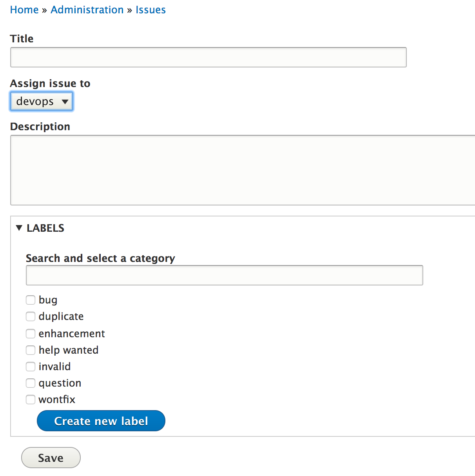Select the help wanted checkbox
Screen dimensions: 475x476
coord(31,350)
